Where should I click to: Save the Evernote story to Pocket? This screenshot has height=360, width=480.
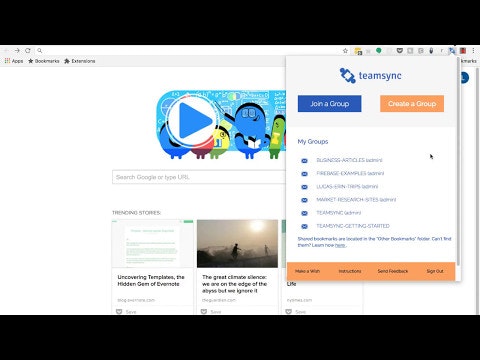tap(126, 312)
